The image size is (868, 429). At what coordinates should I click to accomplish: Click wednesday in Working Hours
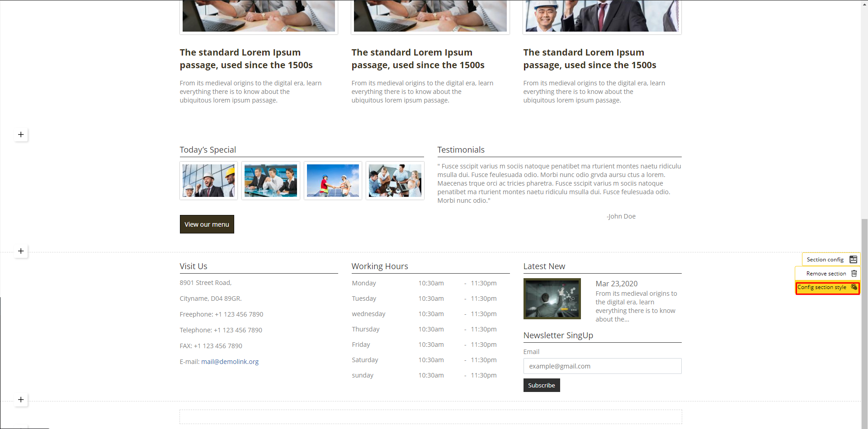point(368,314)
